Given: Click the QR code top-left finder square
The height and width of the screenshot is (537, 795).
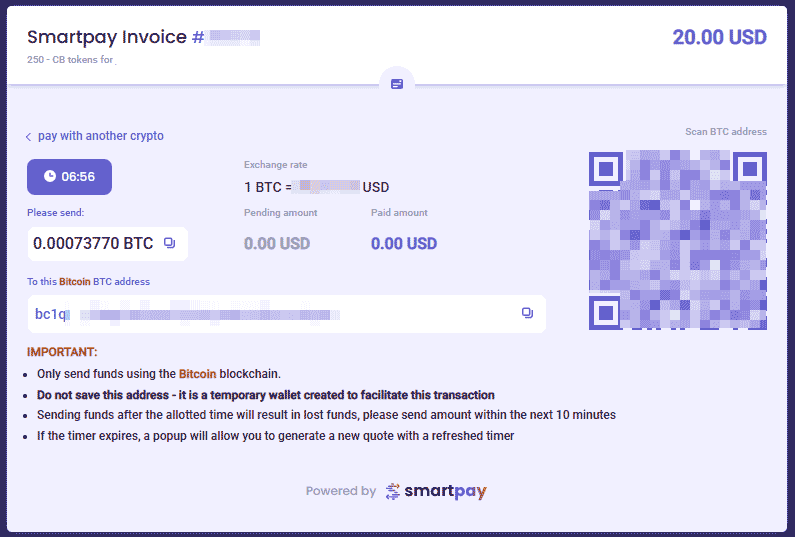Looking at the screenshot, I should (x=606, y=168).
